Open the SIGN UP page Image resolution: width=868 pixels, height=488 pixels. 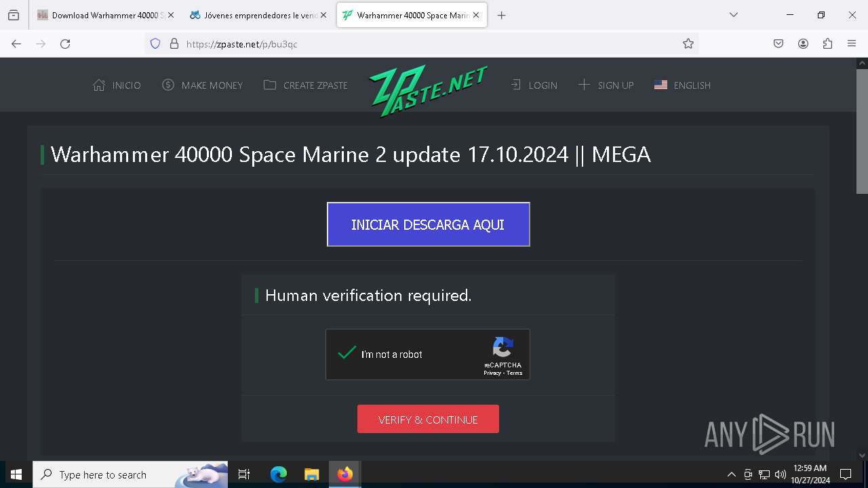click(x=606, y=85)
